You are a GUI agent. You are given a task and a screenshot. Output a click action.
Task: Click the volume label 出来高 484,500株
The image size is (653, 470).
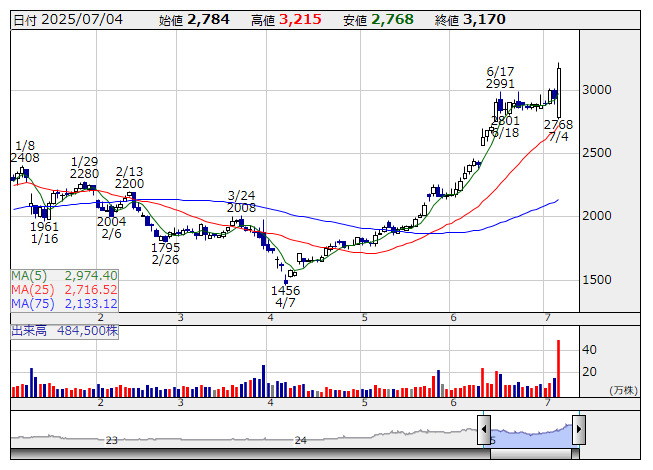coord(65,331)
